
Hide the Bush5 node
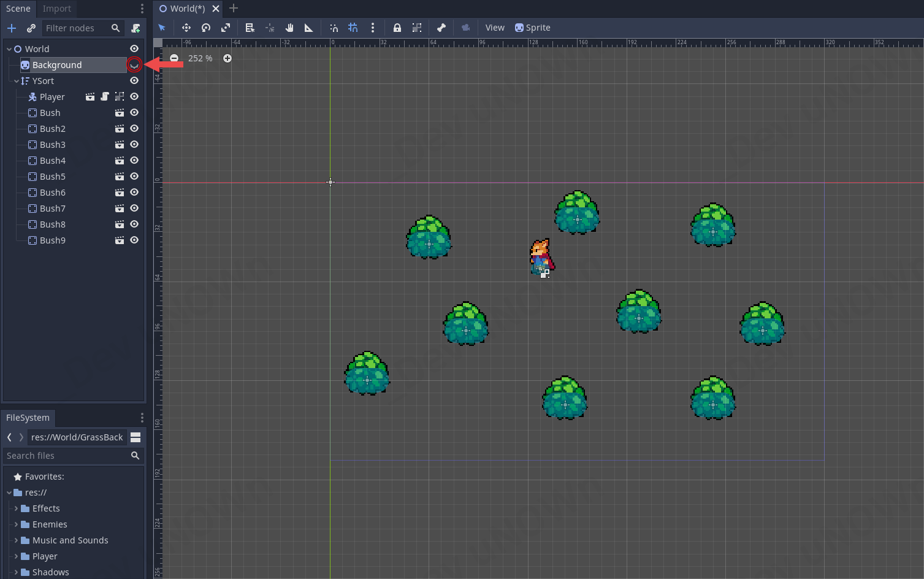pos(134,176)
